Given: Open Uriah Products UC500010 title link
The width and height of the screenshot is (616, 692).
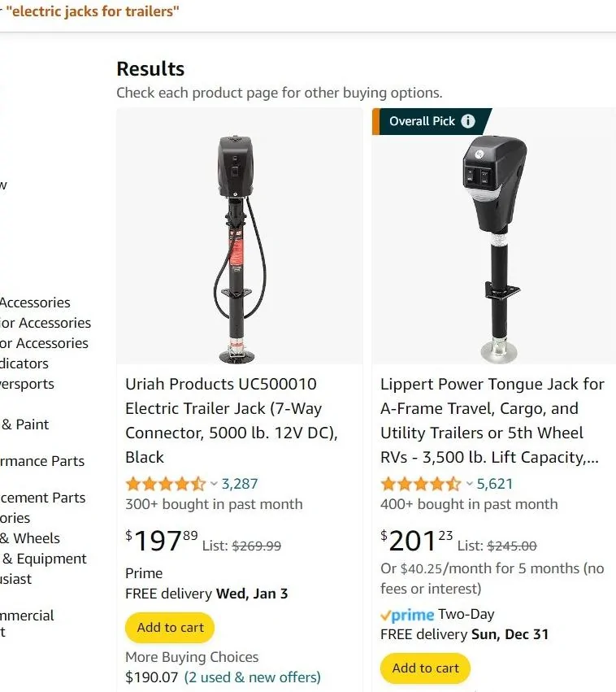Looking at the screenshot, I should click(232, 420).
